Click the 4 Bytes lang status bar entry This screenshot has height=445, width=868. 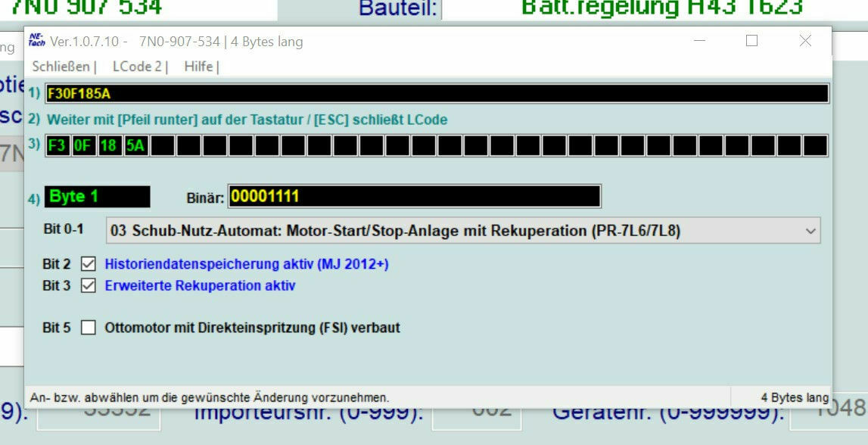[x=795, y=397]
